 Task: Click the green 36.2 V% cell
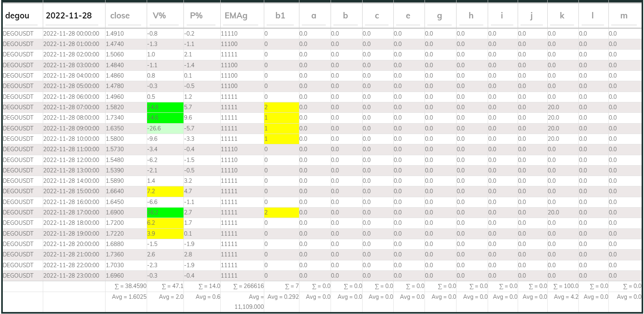165,212
